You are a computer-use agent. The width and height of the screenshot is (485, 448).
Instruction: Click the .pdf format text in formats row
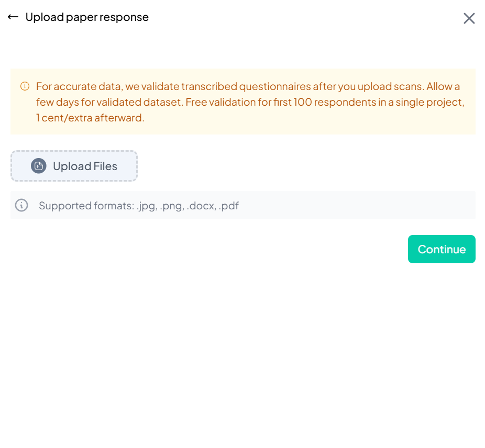(229, 205)
